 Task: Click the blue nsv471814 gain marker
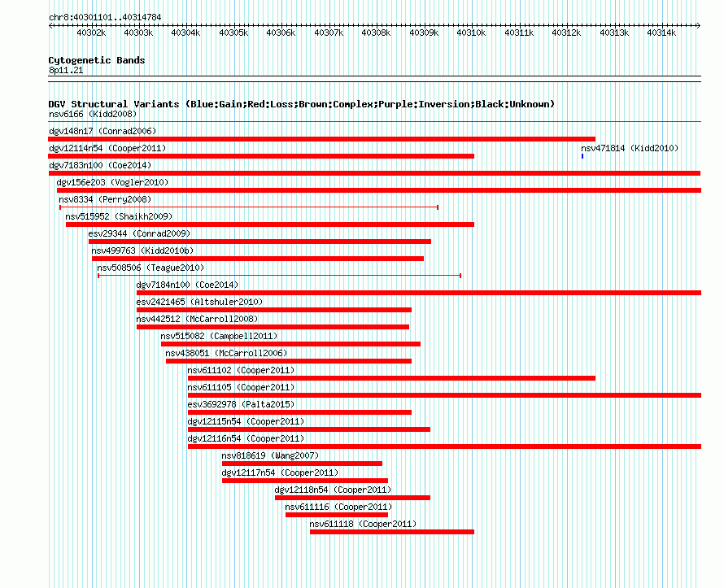(582, 156)
